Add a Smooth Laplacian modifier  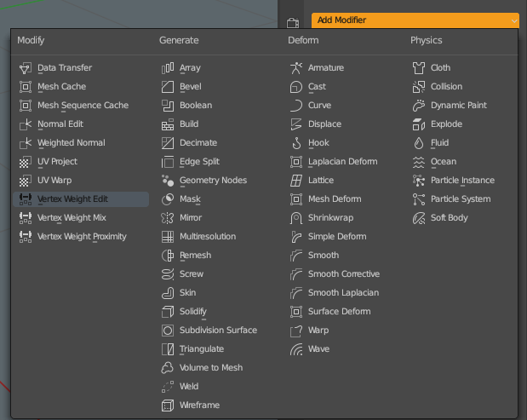pyautogui.click(x=343, y=293)
